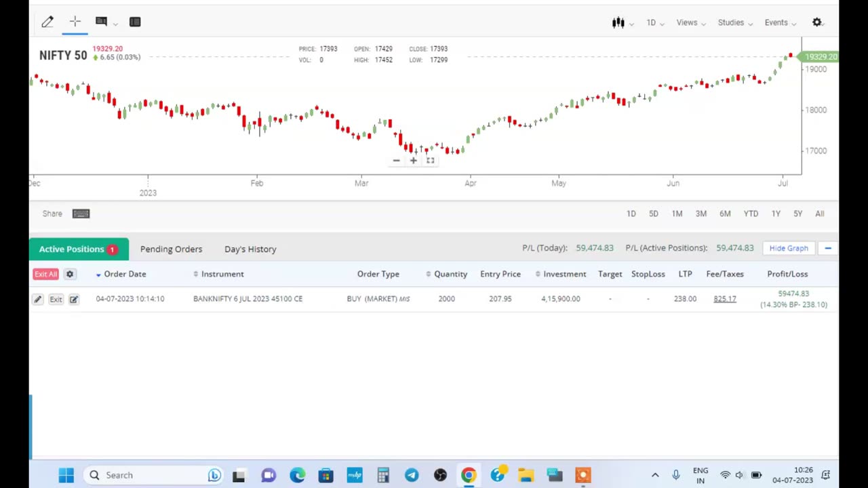Click the pencil icon on the BANKNIFTY row
Image resolution: width=868 pixels, height=488 pixels.
38,299
